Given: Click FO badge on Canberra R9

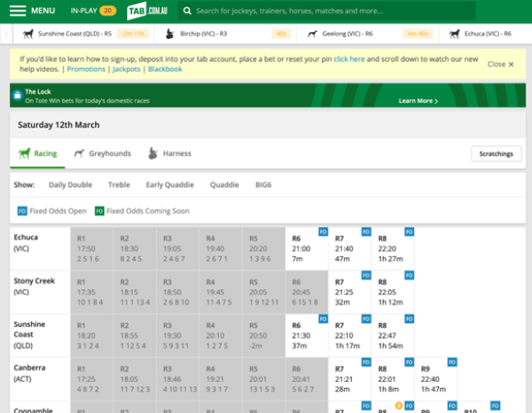Looking at the screenshot, I should pos(452,362).
